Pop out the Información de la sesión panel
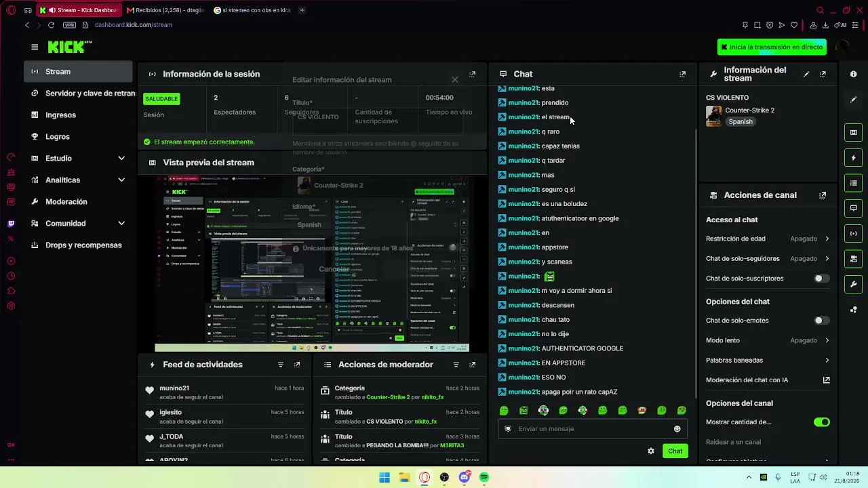The height and width of the screenshot is (488, 868). (473, 74)
